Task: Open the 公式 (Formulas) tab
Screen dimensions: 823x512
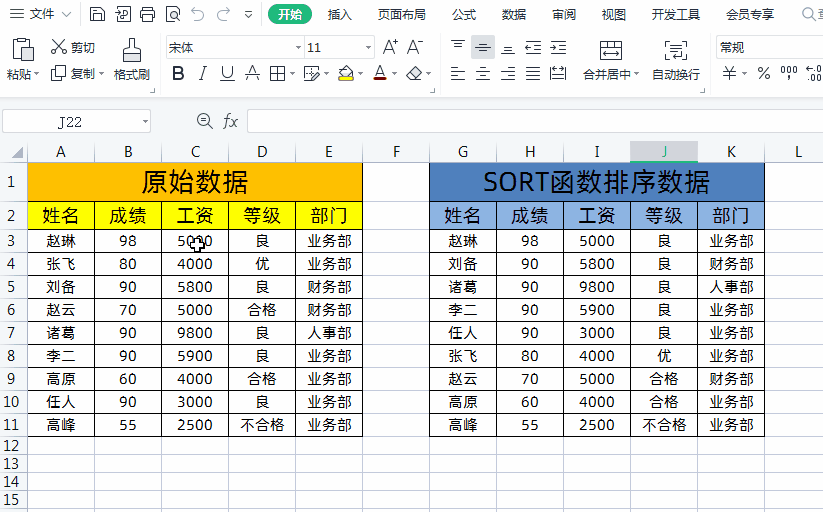Action: pyautogui.click(x=464, y=15)
